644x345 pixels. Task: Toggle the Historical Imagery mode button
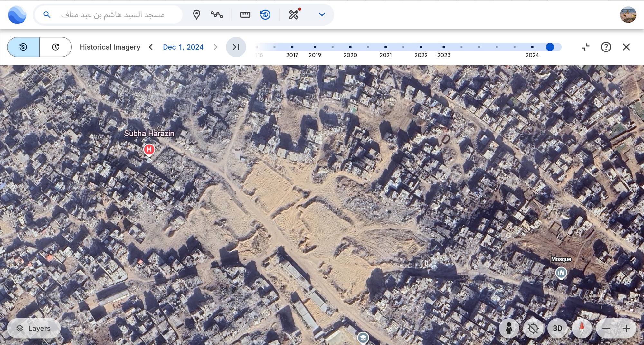click(x=24, y=47)
